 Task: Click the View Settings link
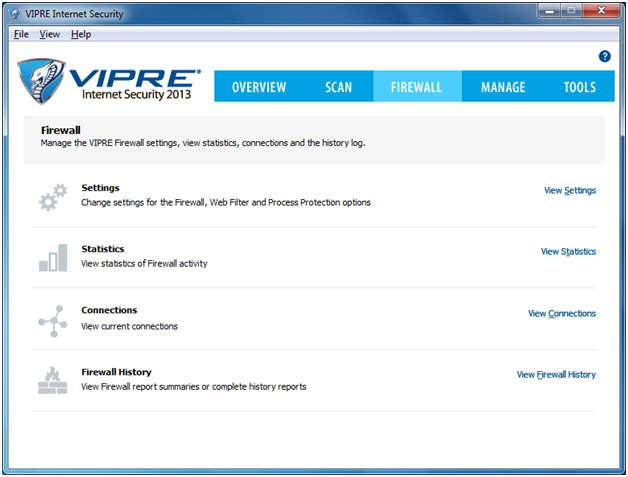pyautogui.click(x=570, y=191)
